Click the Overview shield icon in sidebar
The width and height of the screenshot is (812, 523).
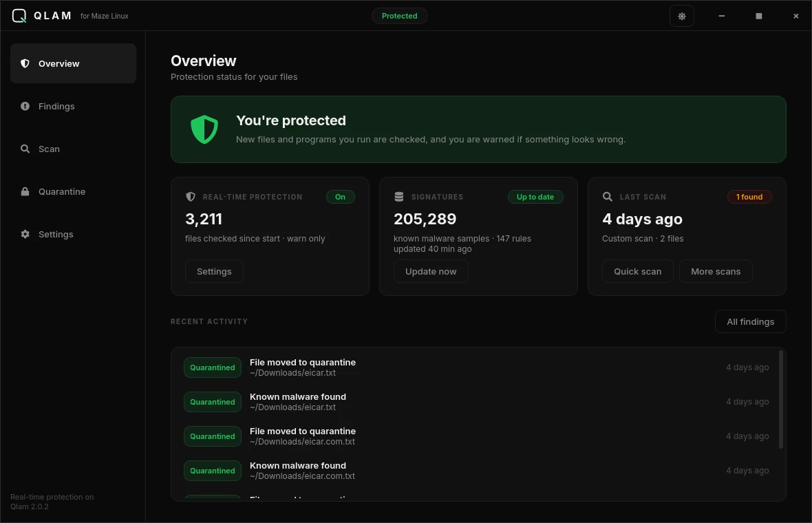pyautogui.click(x=25, y=64)
